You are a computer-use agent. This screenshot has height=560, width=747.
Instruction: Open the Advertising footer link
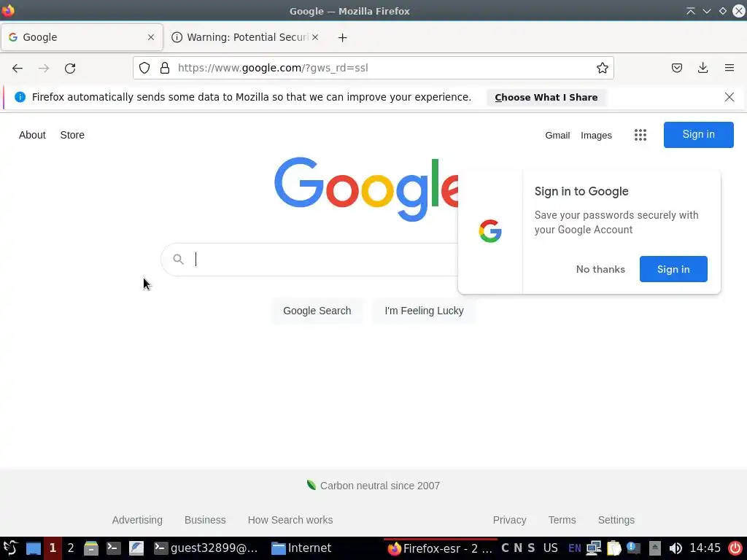click(x=137, y=520)
